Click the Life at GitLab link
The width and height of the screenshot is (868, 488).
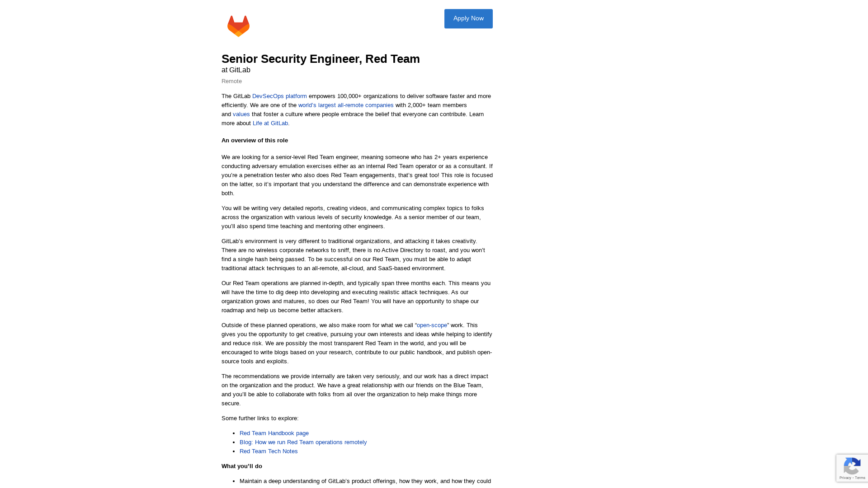click(269, 123)
